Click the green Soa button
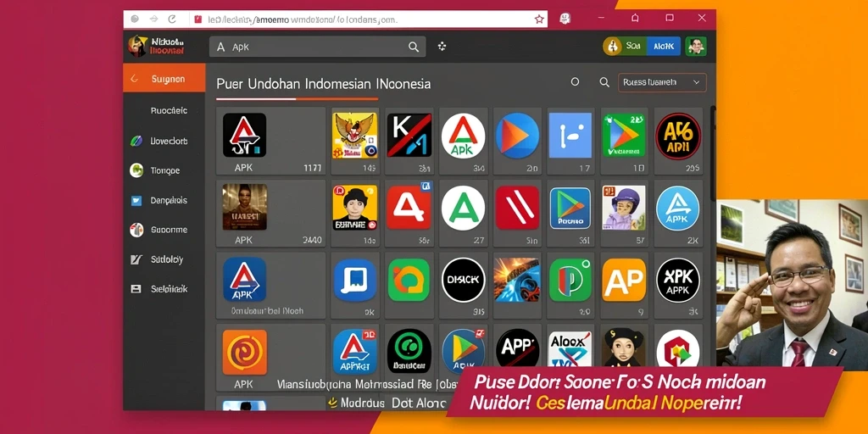Image resolution: width=868 pixels, height=434 pixels. point(625,47)
